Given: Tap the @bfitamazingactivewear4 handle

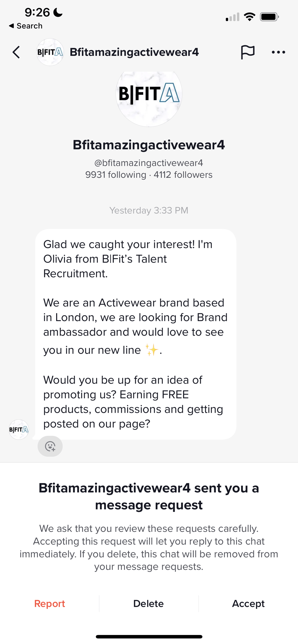Looking at the screenshot, I should point(149,163).
